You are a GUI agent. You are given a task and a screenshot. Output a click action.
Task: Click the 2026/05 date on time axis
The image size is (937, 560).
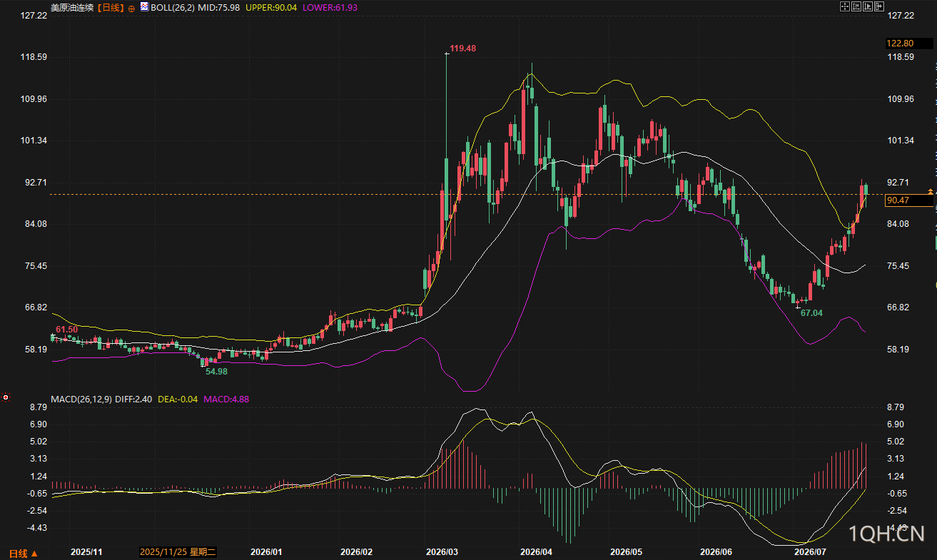[627, 552]
